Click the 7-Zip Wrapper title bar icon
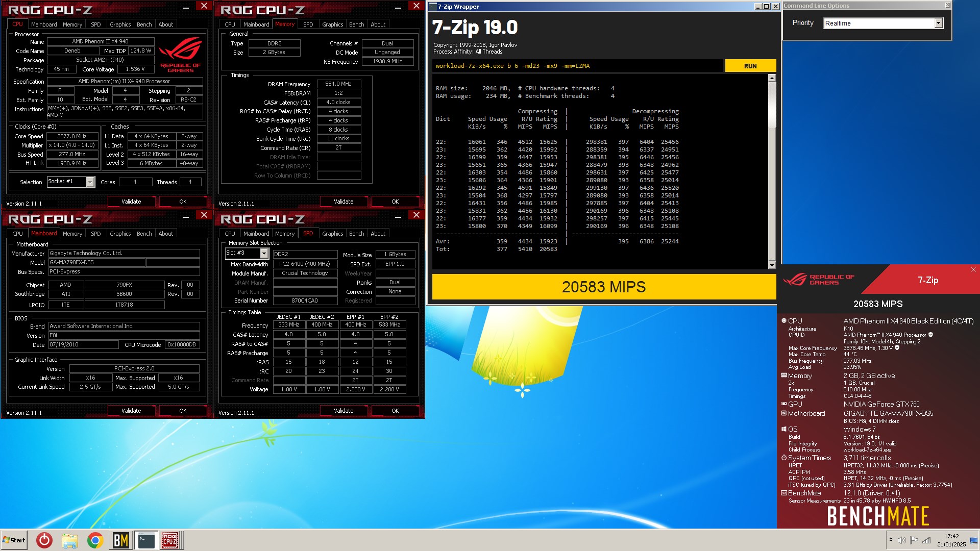 (433, 6)
